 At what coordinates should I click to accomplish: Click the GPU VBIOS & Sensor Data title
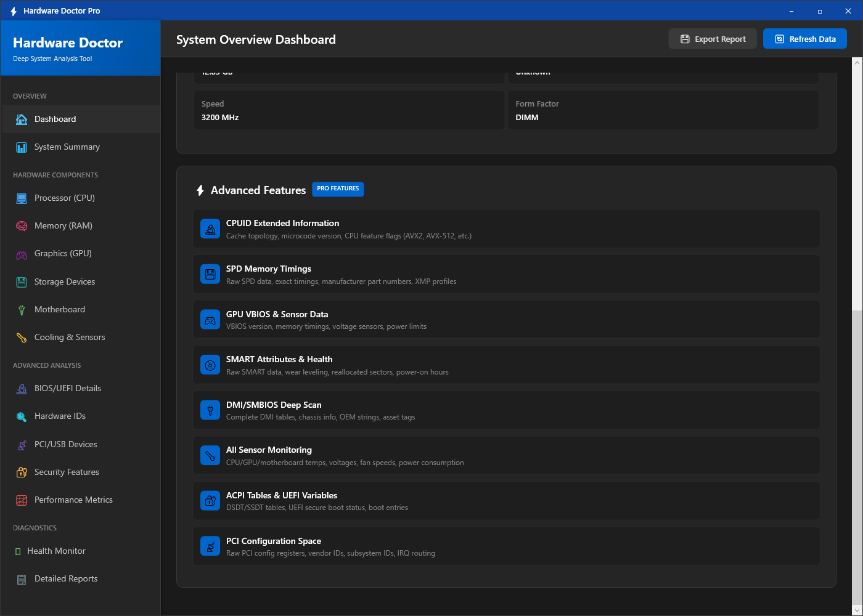point(277,315)
